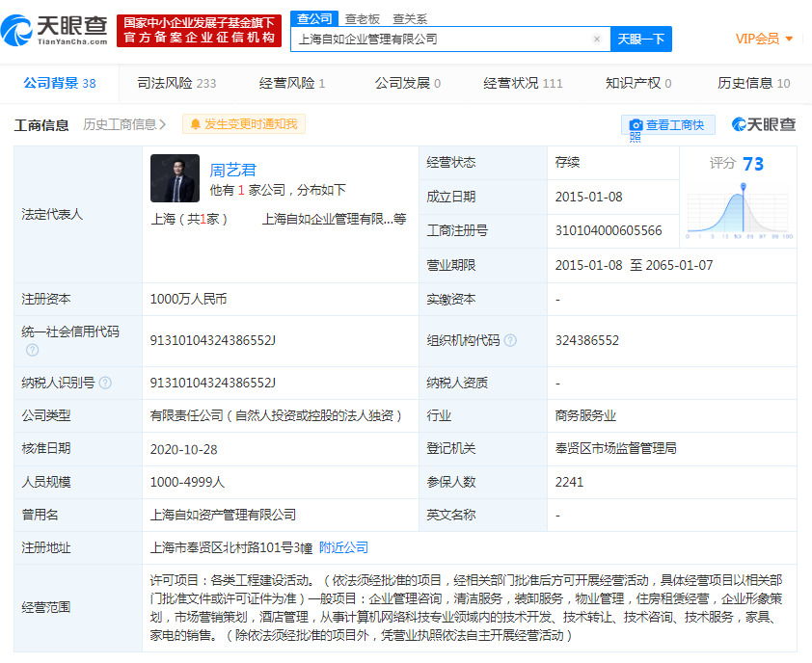The width and height of the screenshot is (812, 663).
Task: Click the 营业期限 date range value
Action: (634, 265)
